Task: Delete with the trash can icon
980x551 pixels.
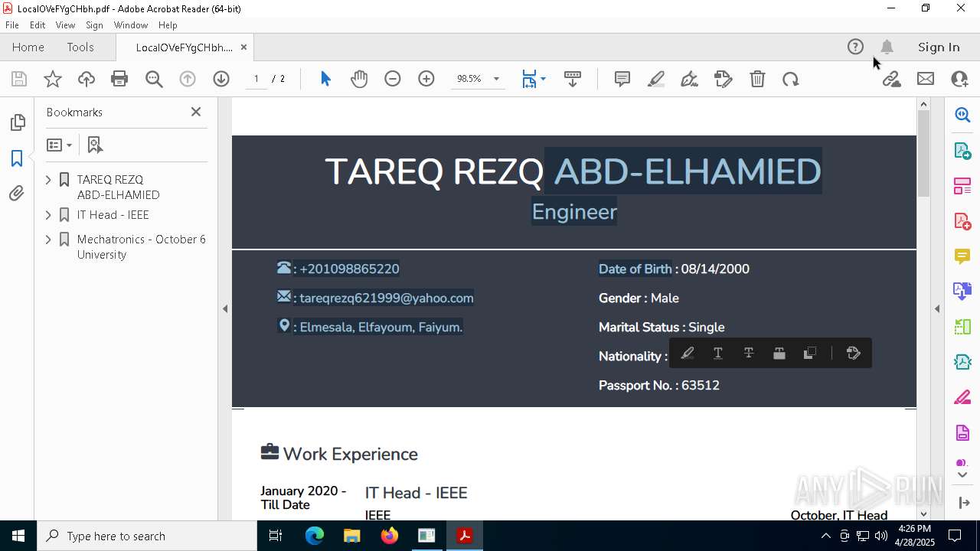Action: click(x=757, y=79)
